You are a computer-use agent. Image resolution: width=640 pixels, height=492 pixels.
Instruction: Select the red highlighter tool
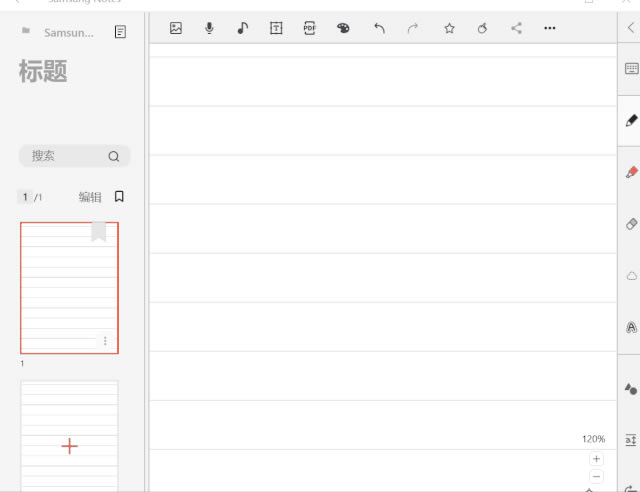pyautogui.click(x=631, y=172)
